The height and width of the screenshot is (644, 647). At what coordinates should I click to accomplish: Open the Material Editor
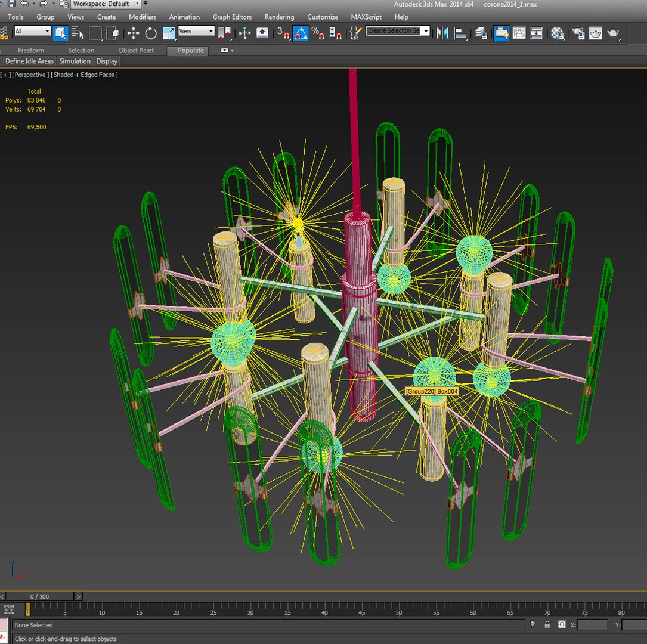(557, 33)
